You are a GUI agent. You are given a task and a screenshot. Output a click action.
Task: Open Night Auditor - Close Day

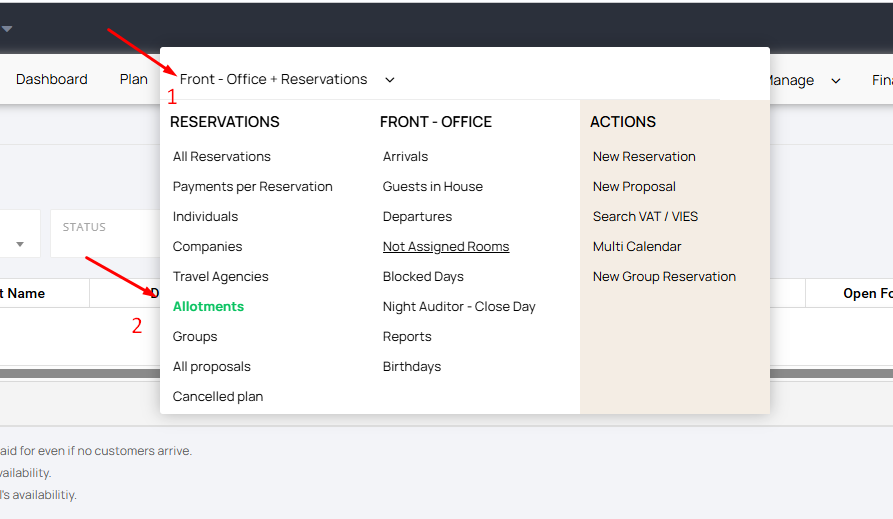pyautogui.click(x=459, y=306)
